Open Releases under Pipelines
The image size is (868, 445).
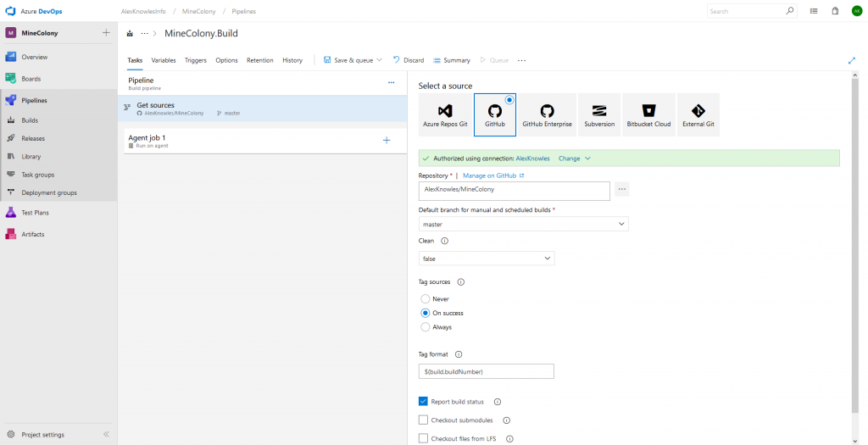click(x=33, y=138)
